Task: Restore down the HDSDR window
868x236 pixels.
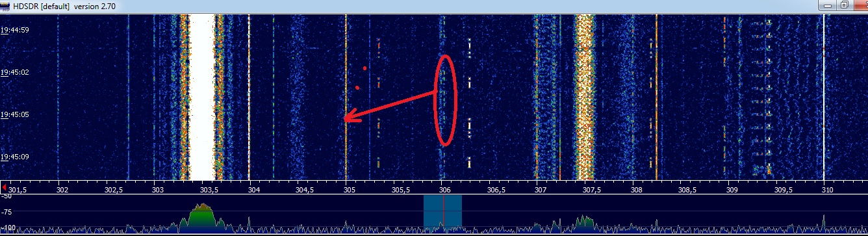Action: (843, 5)
